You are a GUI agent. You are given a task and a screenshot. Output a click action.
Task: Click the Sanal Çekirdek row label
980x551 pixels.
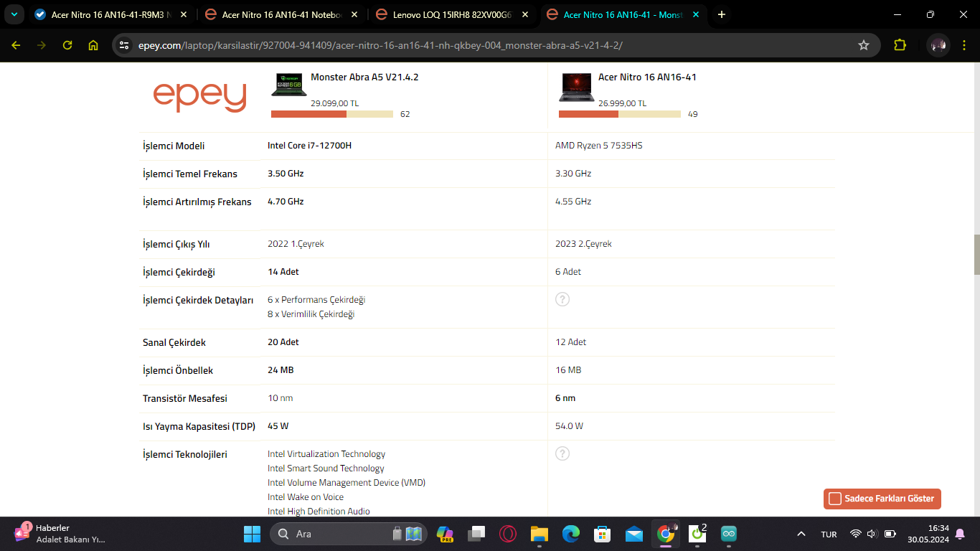pyautogui.click(x=174, y=342)
